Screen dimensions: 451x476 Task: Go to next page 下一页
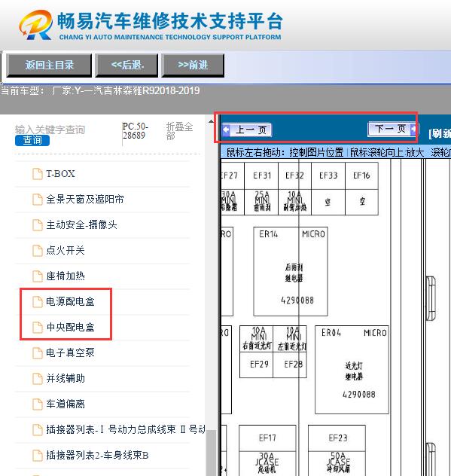(392, 129)
